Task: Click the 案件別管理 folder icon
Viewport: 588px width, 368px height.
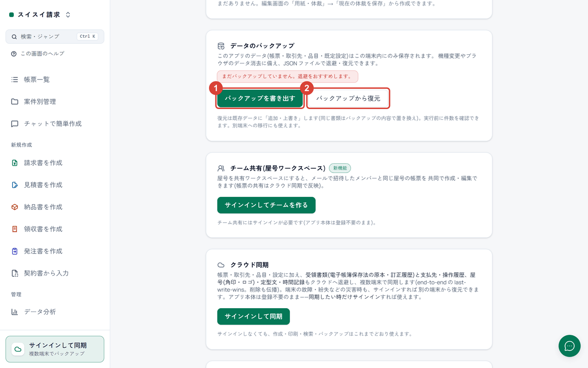Action: [15, 102]
